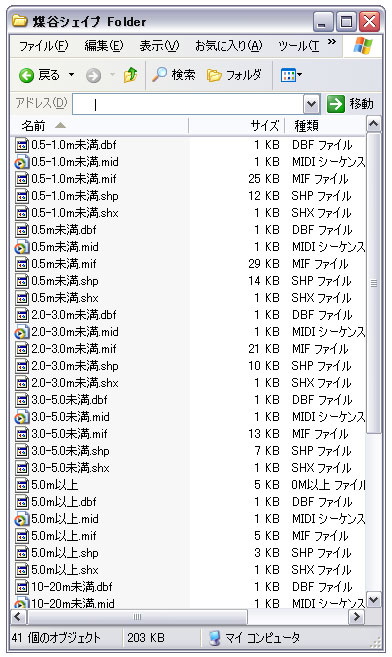Go up one folder level icon

tap(131, 75)
